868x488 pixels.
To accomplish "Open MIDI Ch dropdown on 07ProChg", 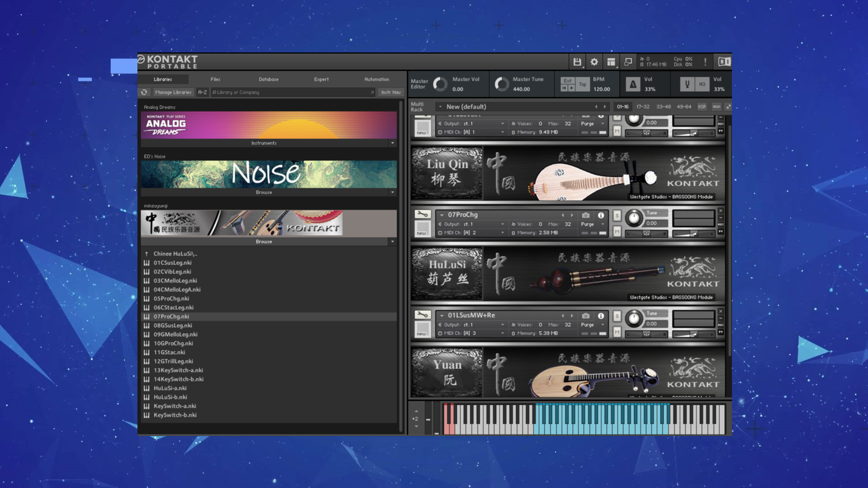I will click(502, 233).
